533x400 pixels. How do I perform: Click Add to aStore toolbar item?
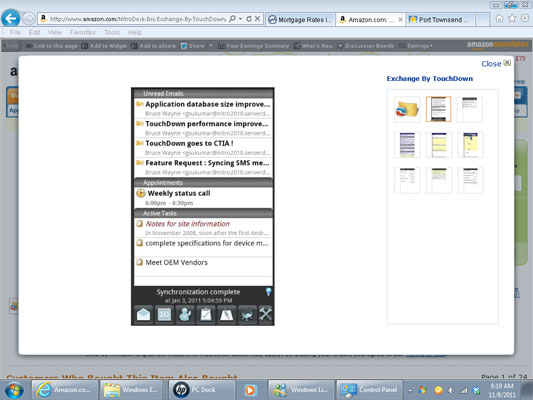coord(154,46)
